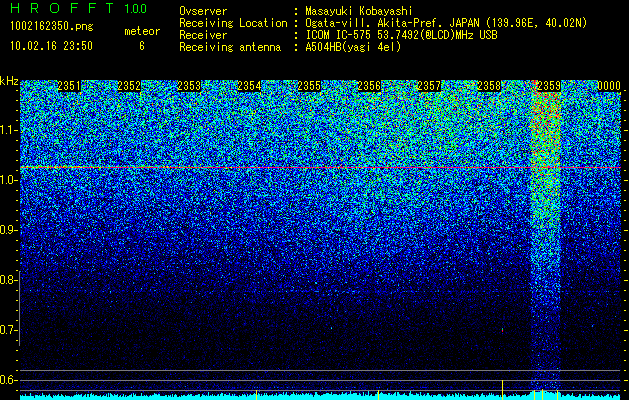Select the file name 1002162350.png
629x400 pixels.
pyautogui.click(x=51, y=27)
